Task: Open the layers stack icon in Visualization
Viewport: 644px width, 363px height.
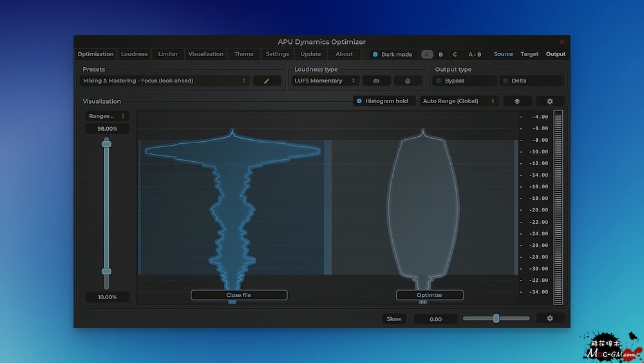Action: point(517,101)
